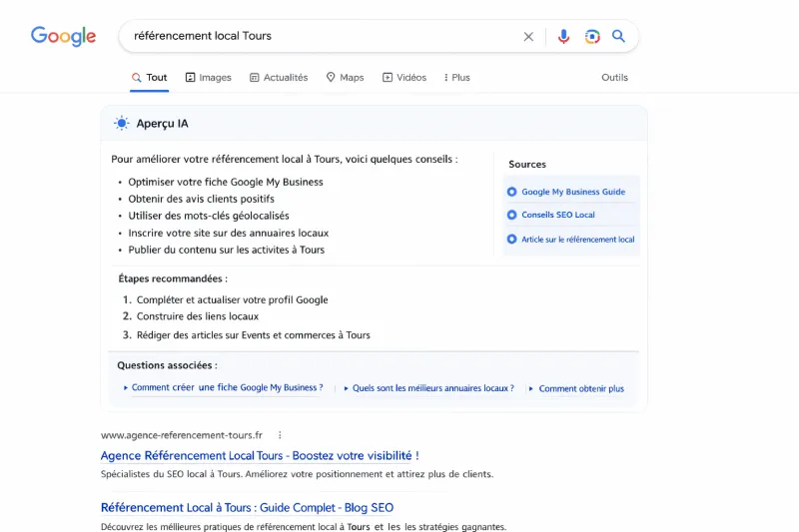Click the blue magnifier search button
The image size is (799, 532).
pyautogui.click(x=618, y=36)
